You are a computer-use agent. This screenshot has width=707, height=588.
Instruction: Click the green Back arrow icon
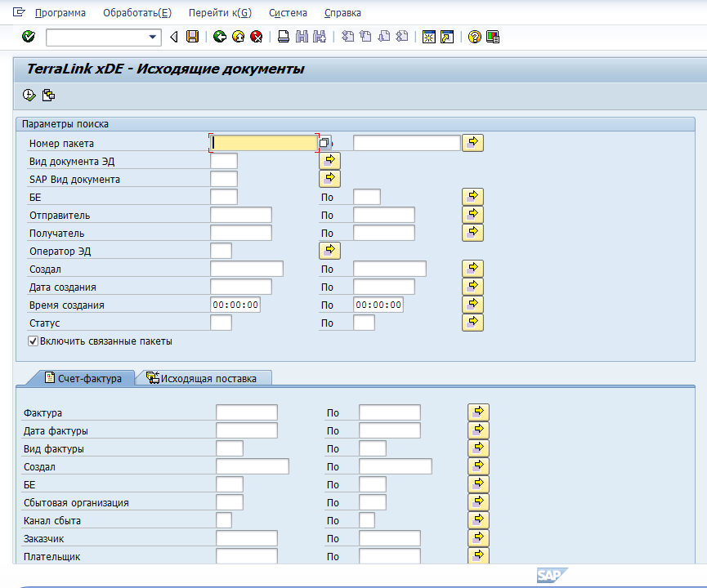pos(220,37)
